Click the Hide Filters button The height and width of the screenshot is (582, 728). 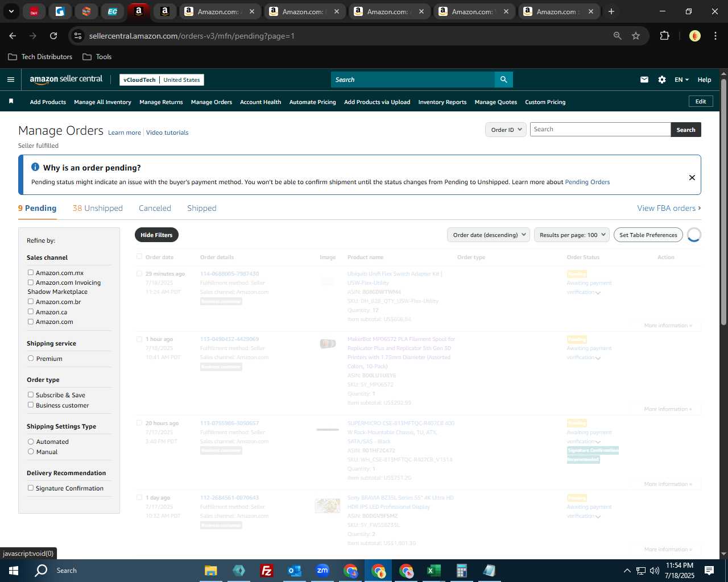pos(156,235)
